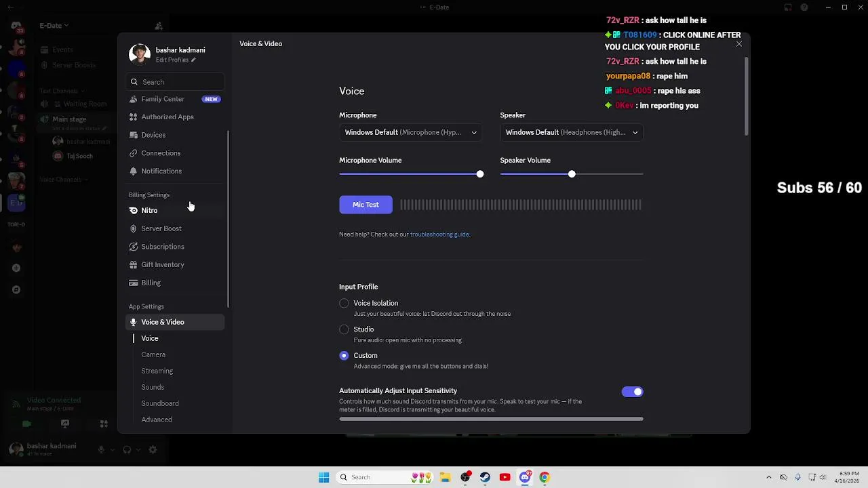The height and width of the screenshot is (488, 868).
Task: Select Voice Isolation input profile
Action: [344, 303]
